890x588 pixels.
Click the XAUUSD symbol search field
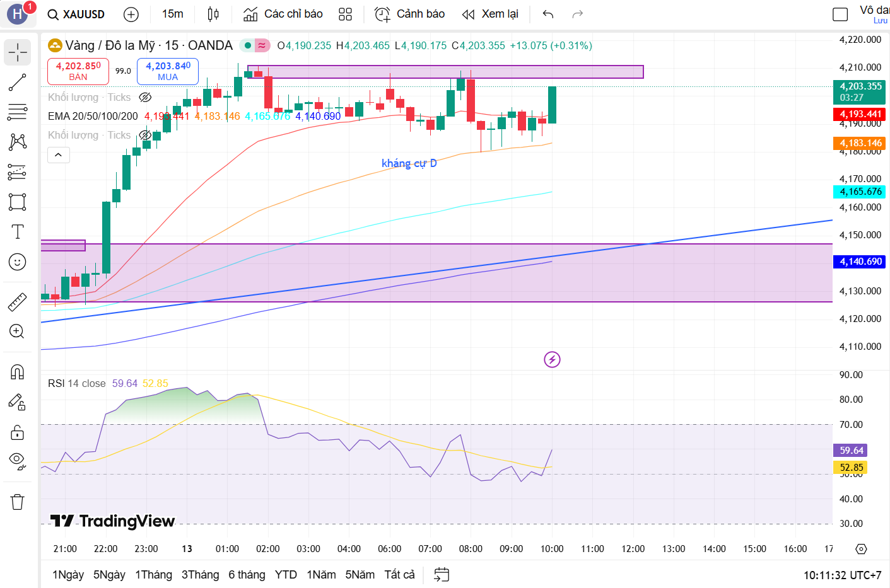point(77,14)
